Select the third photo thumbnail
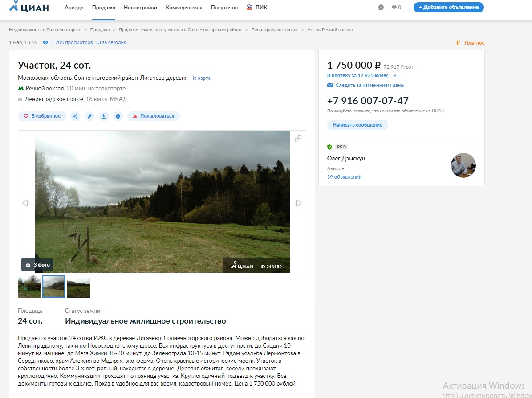The image size is (532, 398). pyautogui.click(x=79, y=287)
